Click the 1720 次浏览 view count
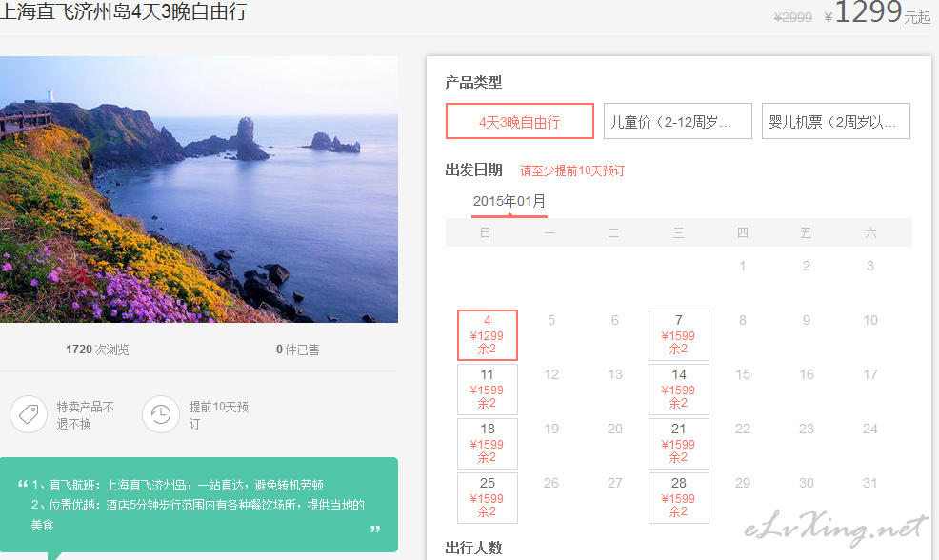939x560 pixels. [x=97, y=350]
